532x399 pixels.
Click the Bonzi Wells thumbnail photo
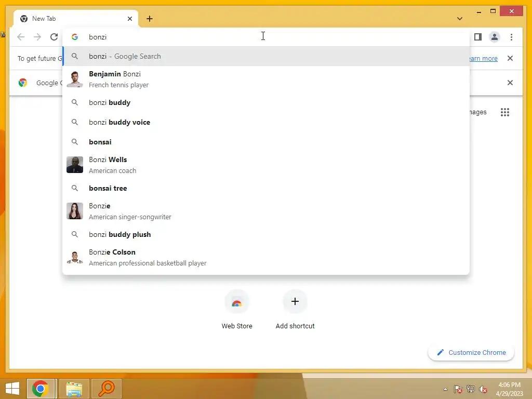pyautogui.click(x=75, y=165)
